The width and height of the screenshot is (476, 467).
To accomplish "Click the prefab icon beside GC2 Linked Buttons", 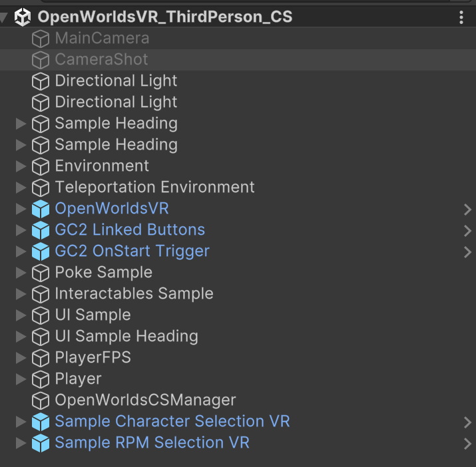I will (x=41, y=230).
